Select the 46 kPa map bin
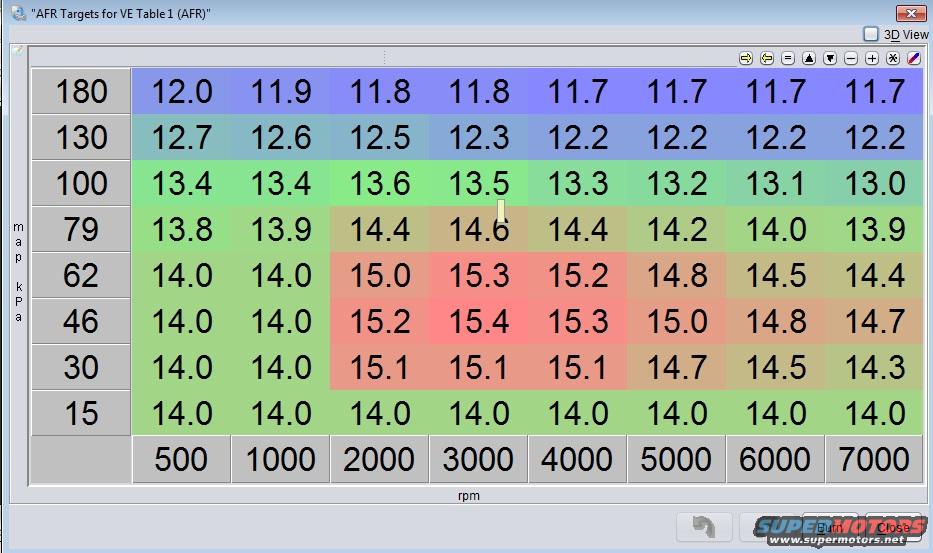This screenshot has width=933, height=553. pyautogui.click(x=81, y=321)
